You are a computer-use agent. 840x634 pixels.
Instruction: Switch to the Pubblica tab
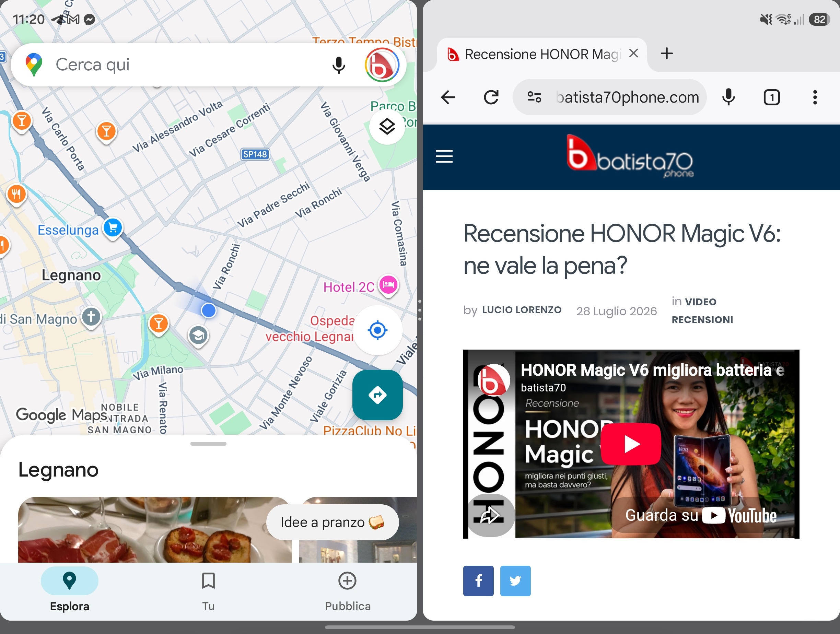(x=348, y=591)
